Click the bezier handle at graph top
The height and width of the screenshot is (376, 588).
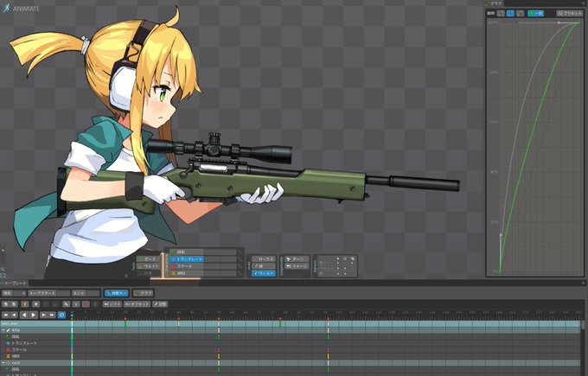(559, 22)
